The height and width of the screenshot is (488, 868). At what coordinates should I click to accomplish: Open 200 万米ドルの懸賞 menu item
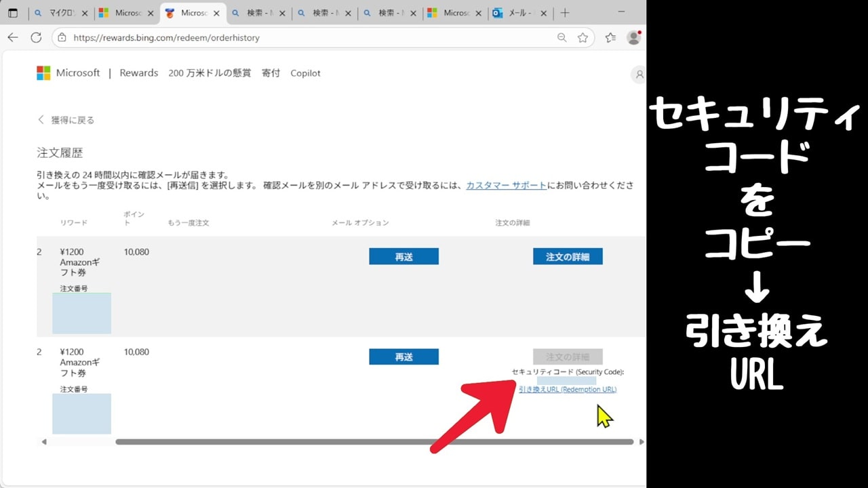[x=210, y=73]
